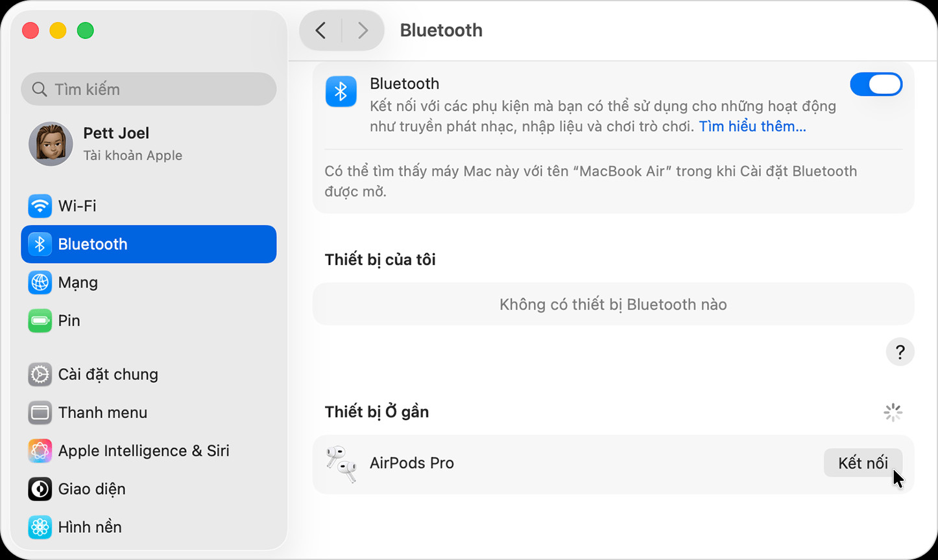Open Tìm hiểu thêm link
Image resolution: width=938 pixels, height=560 pixels.
point(752,126)
